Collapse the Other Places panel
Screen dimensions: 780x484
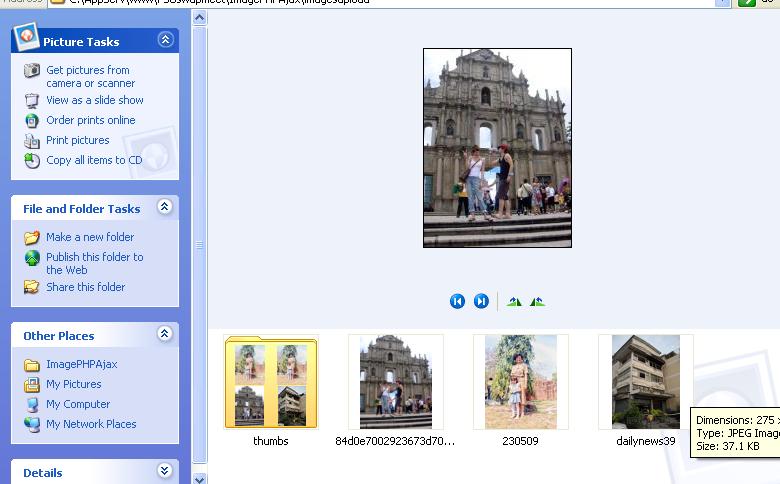tap(165, 333)
